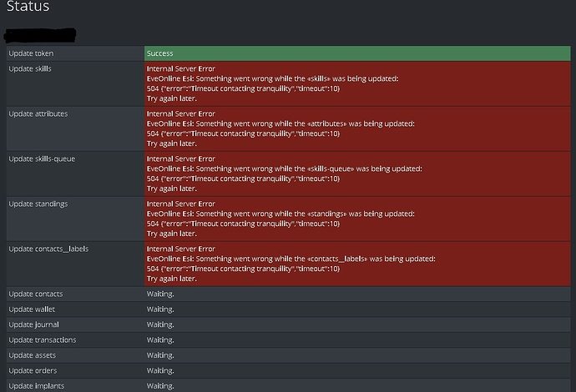
Task: Click the red skills-queue error message
Action: click(357, 173)
